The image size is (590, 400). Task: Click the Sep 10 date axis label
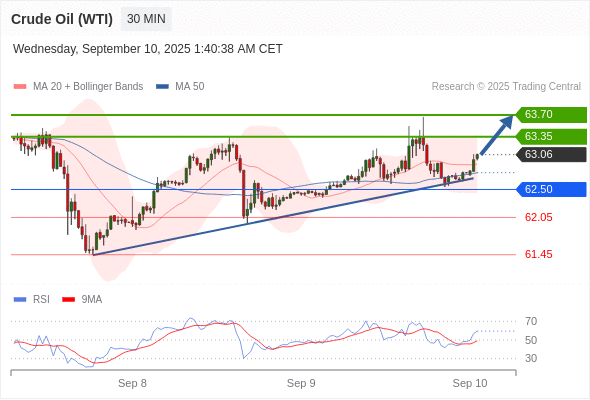[x=470, y=383]
